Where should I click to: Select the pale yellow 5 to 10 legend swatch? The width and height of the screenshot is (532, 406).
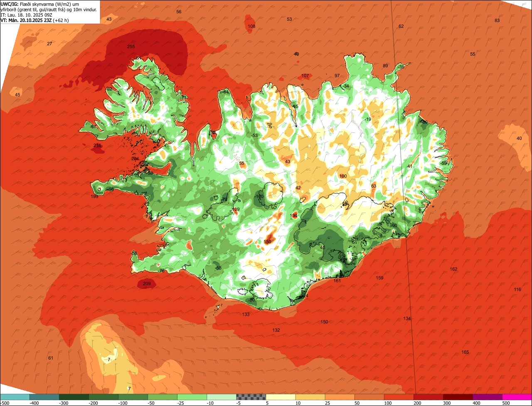coord(281,397)
